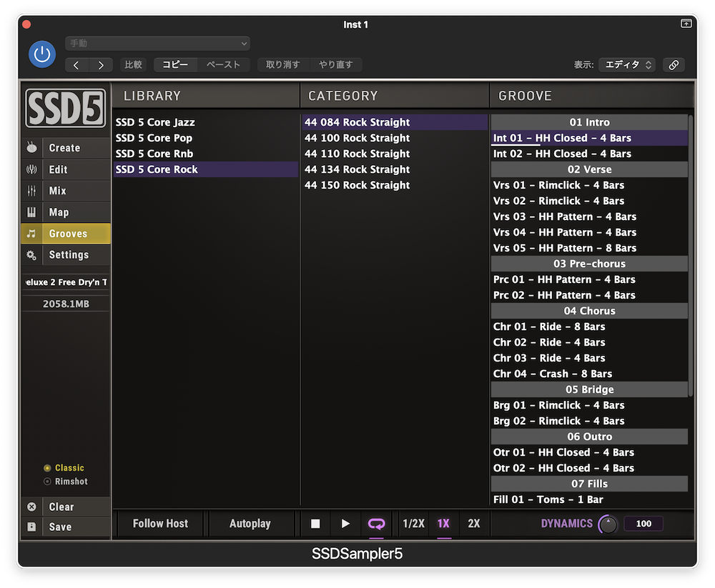Click the ペースト paste button
715x588 pixels.
(x=223, y=65)
